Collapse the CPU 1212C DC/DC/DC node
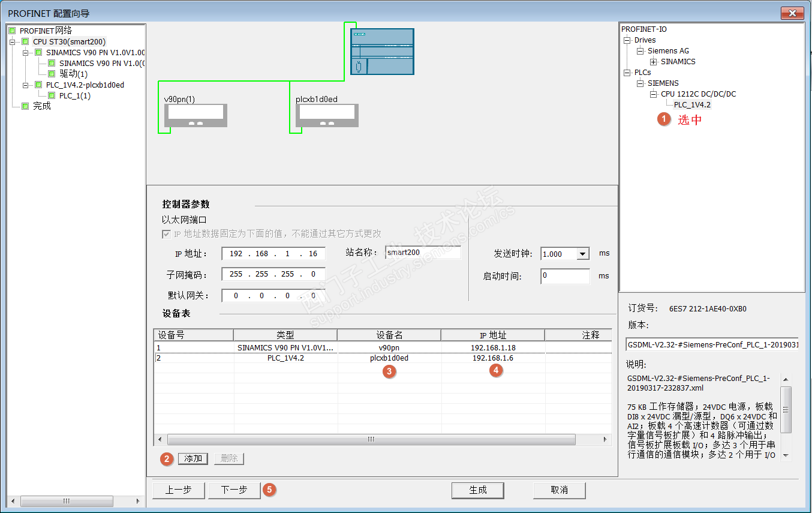812x513 pixels. coord(654,94)
